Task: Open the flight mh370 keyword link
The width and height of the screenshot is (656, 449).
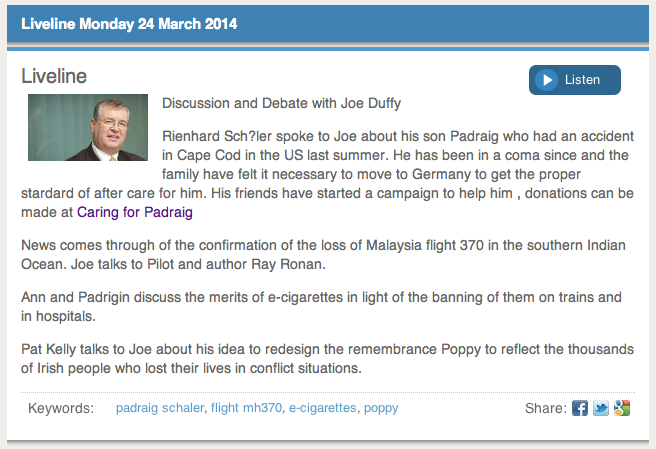Action: click(x=247, y=408)
